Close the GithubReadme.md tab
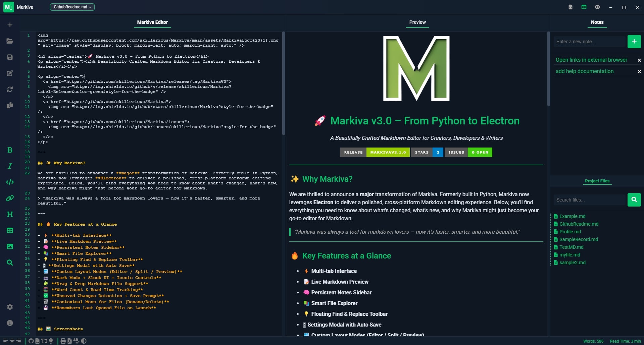 point(90,7)
